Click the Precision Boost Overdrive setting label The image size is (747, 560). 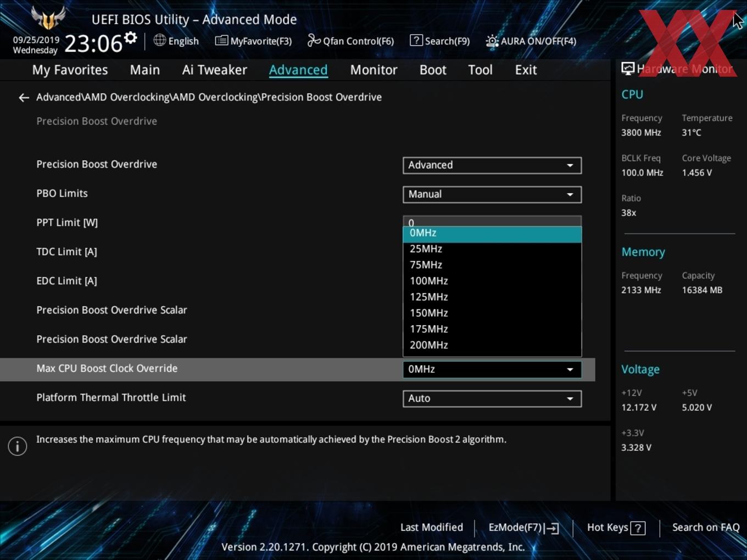[x=97, y=164]
